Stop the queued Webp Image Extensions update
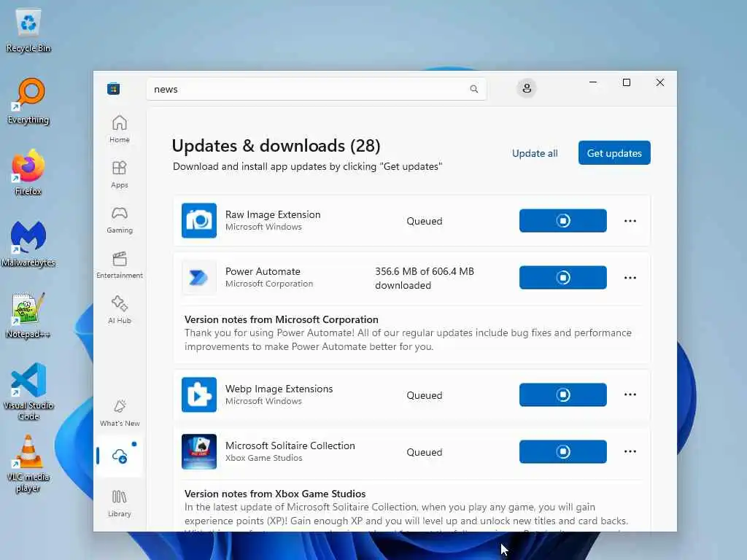 tap(562, 394)
